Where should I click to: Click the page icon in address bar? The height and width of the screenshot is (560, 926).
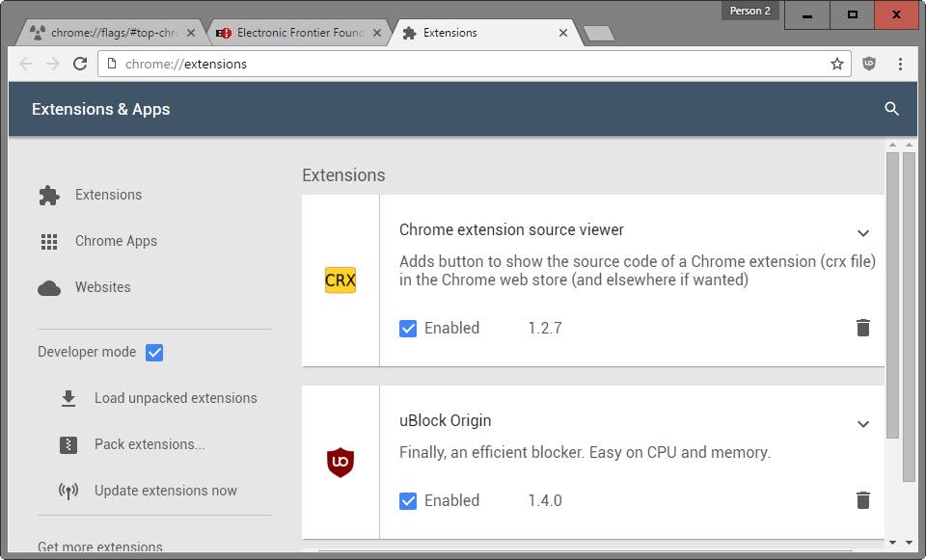pyautogui.click(x=112, y=64)
